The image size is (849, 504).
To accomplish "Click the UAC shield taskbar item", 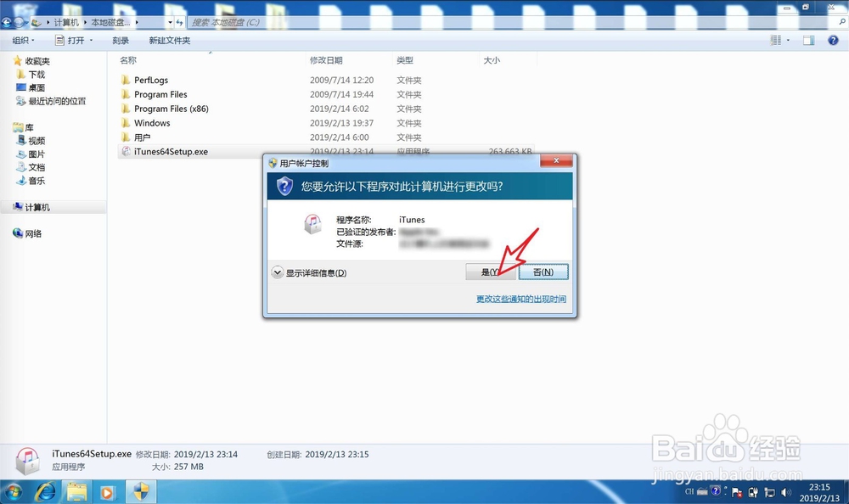I will pyautogui.click(x=141, y=492).
